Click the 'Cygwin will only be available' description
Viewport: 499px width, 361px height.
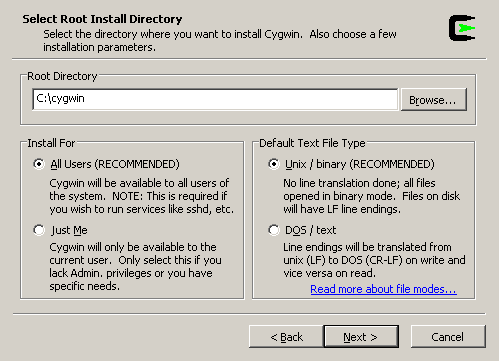point(135,266)
